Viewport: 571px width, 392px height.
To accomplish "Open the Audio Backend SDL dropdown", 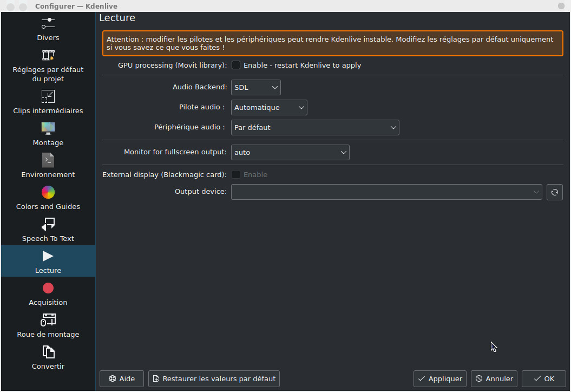I will coord(255,87).
